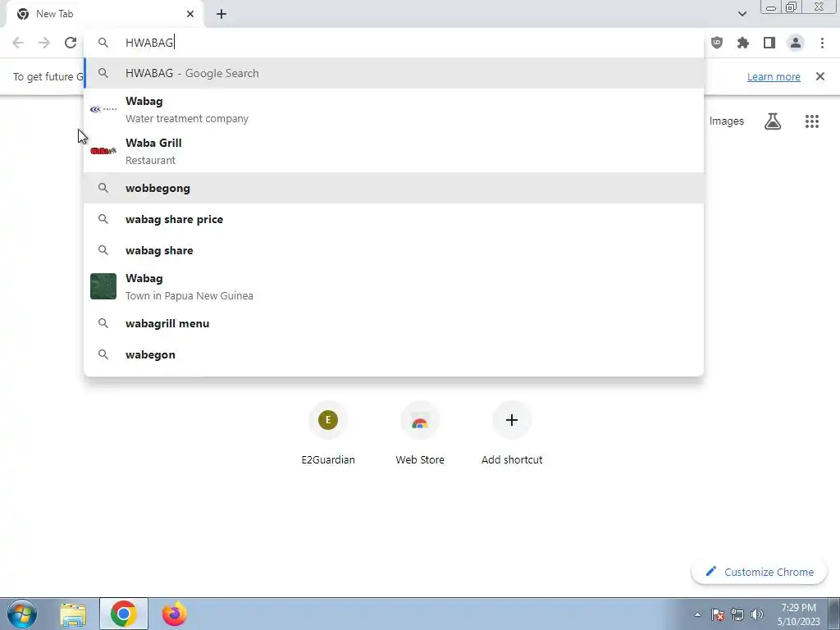Launch Firefox from the taskbar
The width and height of the screenshot is (840, 630).
174,614
